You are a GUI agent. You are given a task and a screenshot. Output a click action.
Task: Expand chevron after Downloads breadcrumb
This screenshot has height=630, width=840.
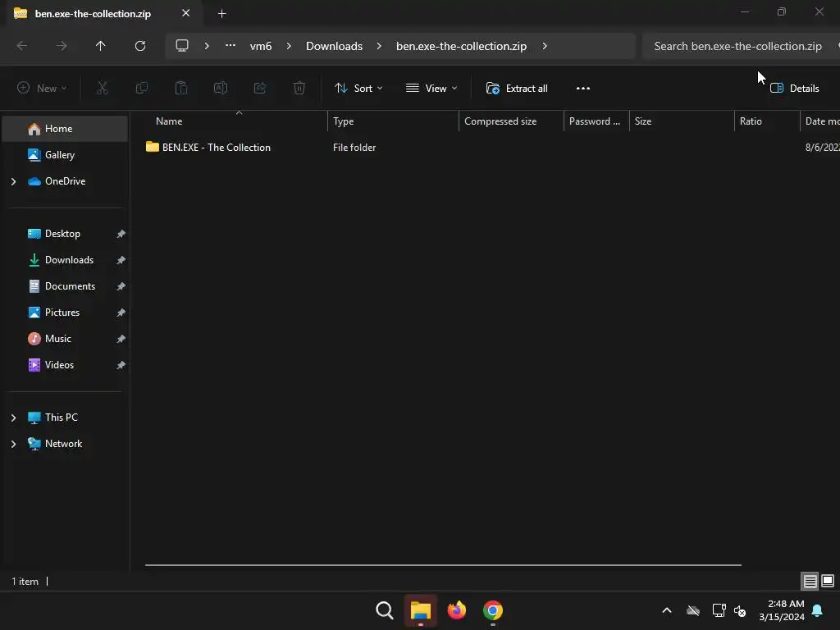tap(379, 46)
